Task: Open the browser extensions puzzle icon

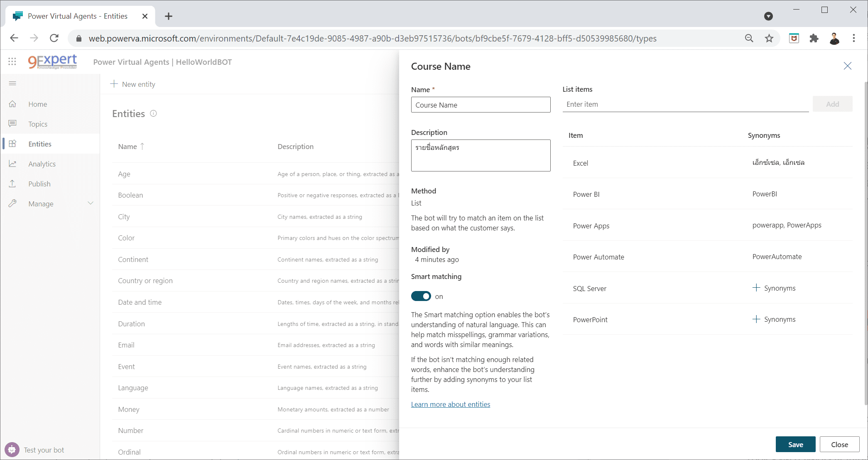Action: coord(814,38)
